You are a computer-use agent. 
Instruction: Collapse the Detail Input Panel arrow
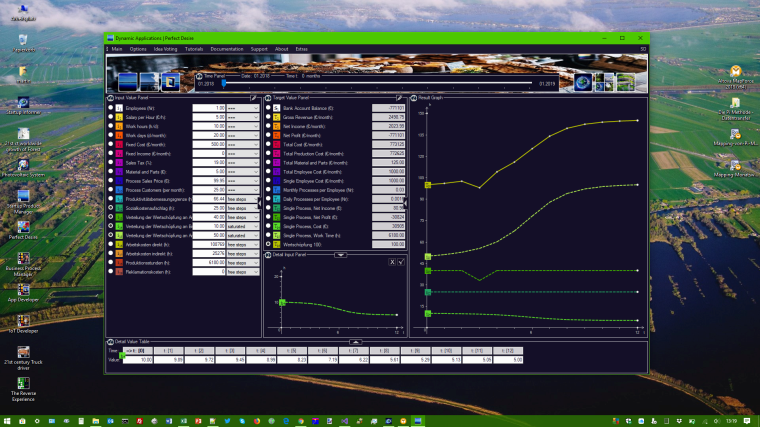click(x=340, y=255)
